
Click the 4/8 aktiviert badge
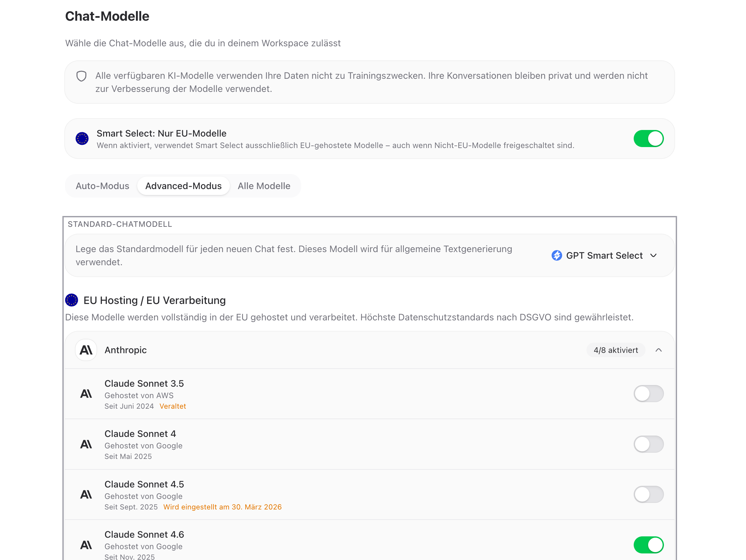coord(616,350)
